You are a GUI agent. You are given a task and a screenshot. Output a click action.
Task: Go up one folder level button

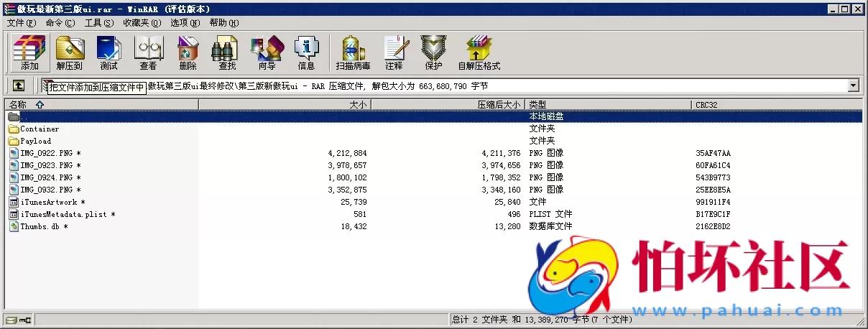point(19,85)
